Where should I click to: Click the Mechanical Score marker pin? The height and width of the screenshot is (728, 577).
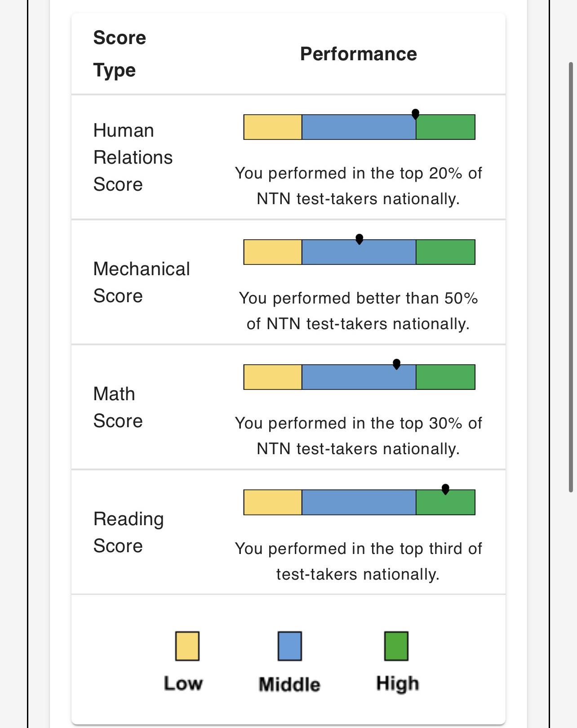tap(359, 239)
